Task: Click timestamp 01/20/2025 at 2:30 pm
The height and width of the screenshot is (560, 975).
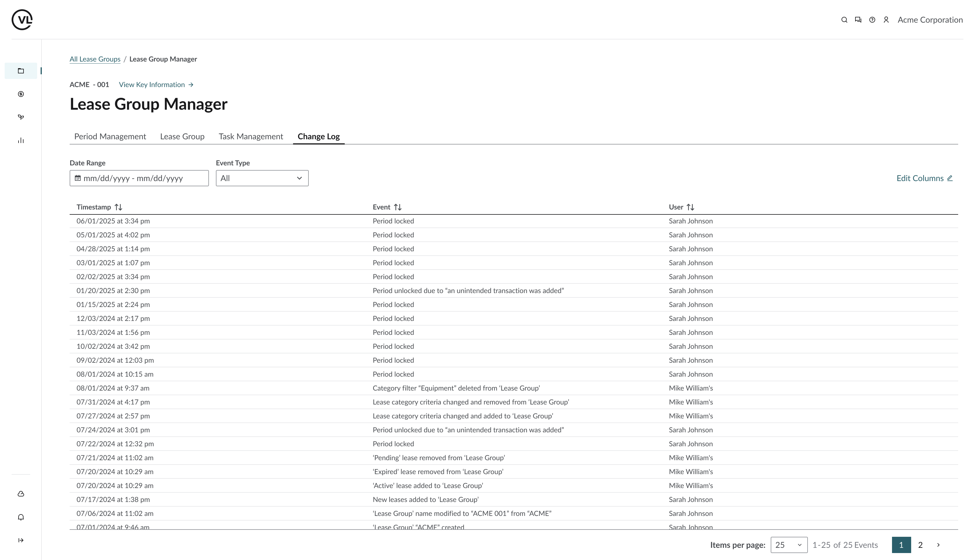Action: click(x=113, y=291)
